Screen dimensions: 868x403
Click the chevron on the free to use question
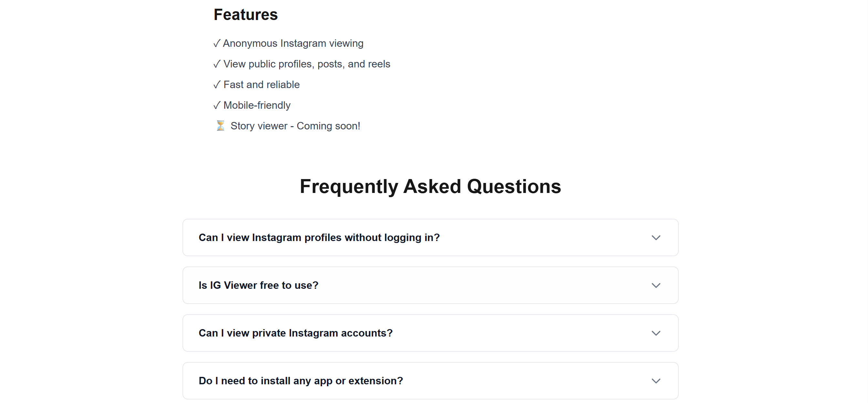[656, 285]
